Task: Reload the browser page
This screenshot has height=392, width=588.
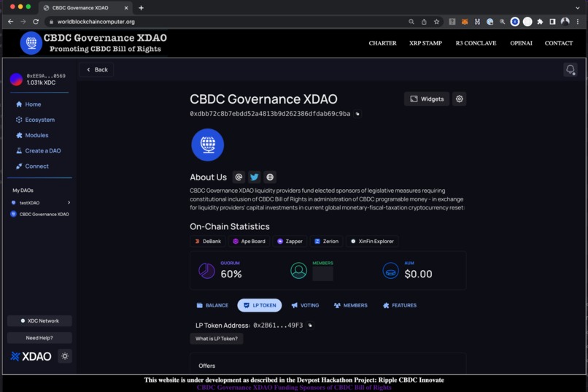Action: (x=36, y=22)
